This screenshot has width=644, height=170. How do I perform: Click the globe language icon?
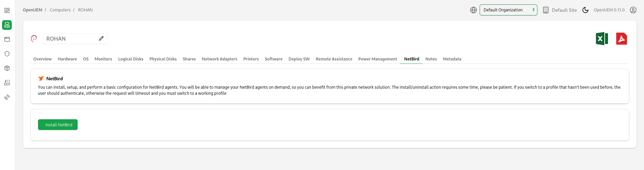pos(473,10)
